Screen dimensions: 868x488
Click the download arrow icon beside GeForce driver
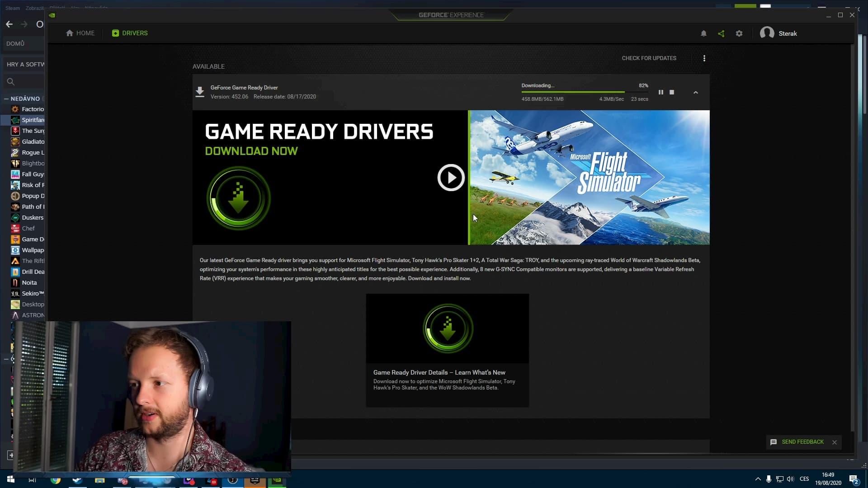(200, 92)
